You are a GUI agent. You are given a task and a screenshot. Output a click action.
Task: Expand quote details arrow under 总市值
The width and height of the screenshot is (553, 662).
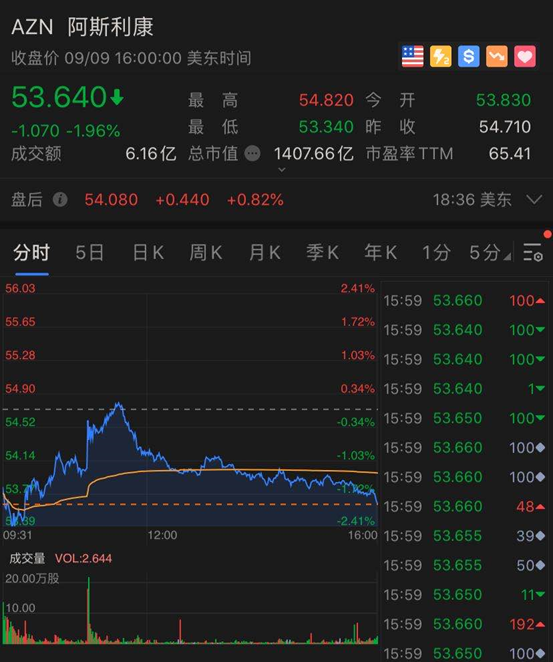[282, 170]
